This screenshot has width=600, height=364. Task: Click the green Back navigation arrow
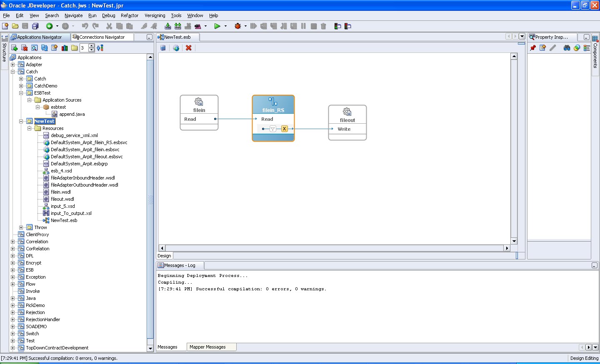50,26
